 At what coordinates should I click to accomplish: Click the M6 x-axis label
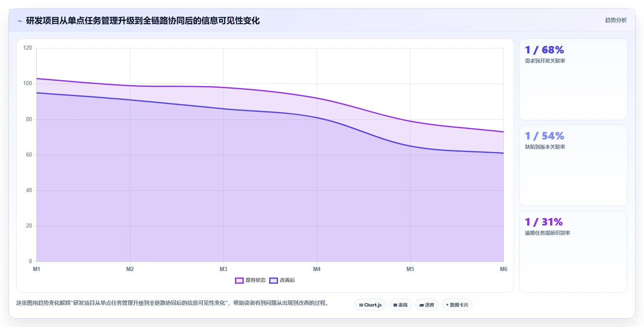tap(503, 269)
